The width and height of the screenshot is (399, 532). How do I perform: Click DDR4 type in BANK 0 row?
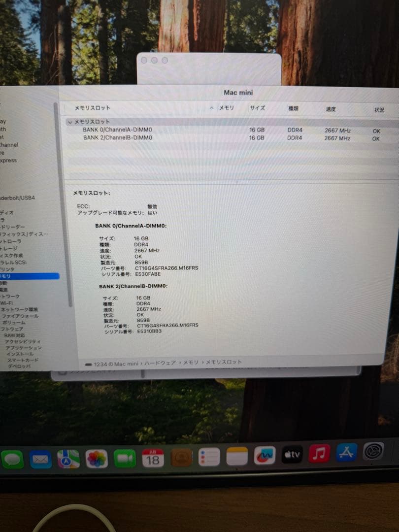295,130
